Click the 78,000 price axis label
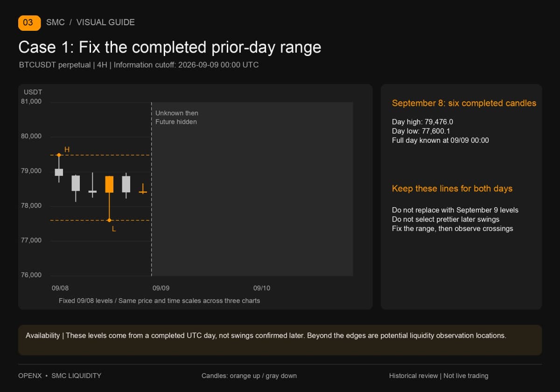The height and width of the screenshot is (392, 560). tap(32, 206)
